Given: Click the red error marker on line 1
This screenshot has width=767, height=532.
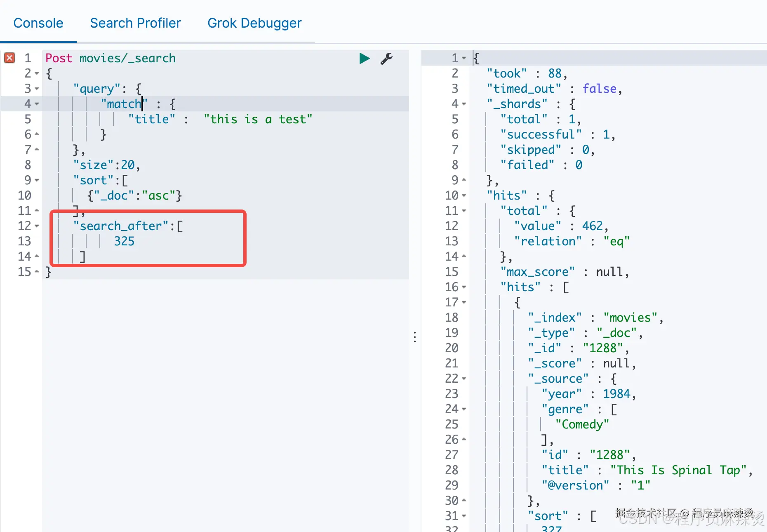Looking at the screenshot, I should tap(9, 58).
